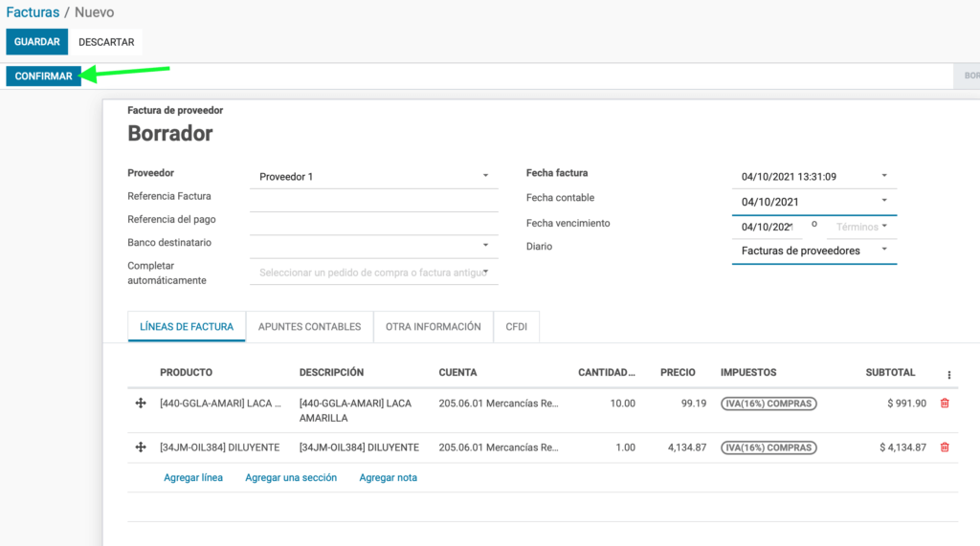Viewport: 980px width, 546px height.
Task: Open the Otra Información tab
Action: (x=434, y=327)
